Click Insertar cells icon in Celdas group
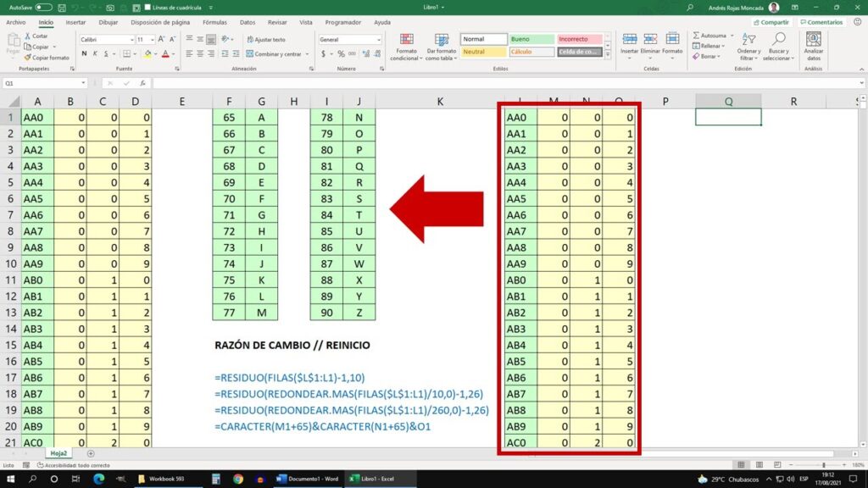The width and height of the screenshot is (868, 488). click(630, 39)
